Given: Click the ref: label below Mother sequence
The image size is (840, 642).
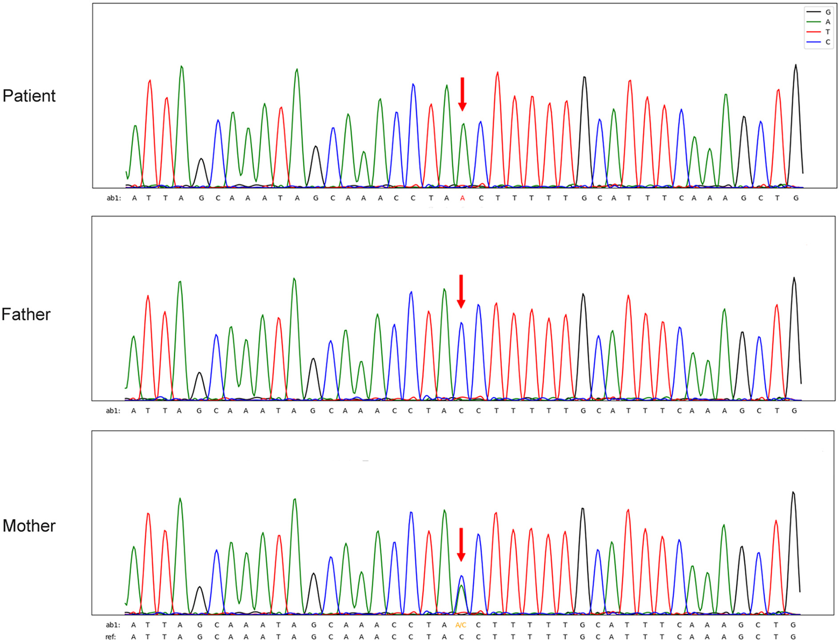Looking at the screenshot, I should tap(110, 637).
